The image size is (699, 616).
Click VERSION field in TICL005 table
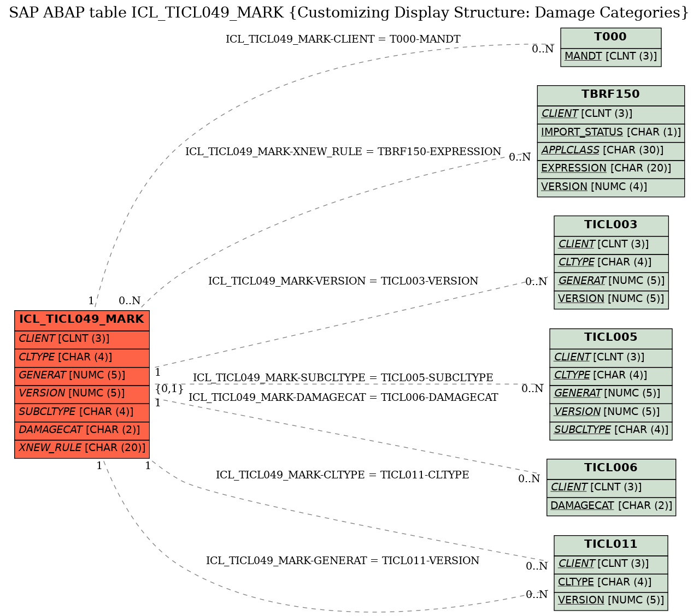tap(611, 412)
